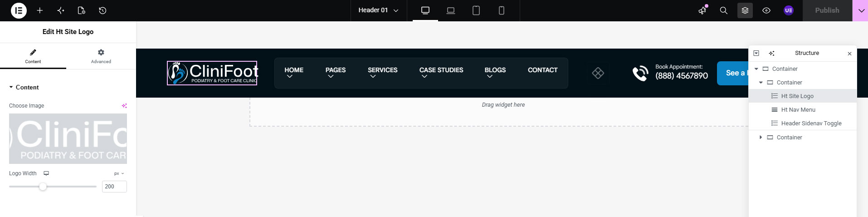Expand the last collapsed Container

coord(761,138)
